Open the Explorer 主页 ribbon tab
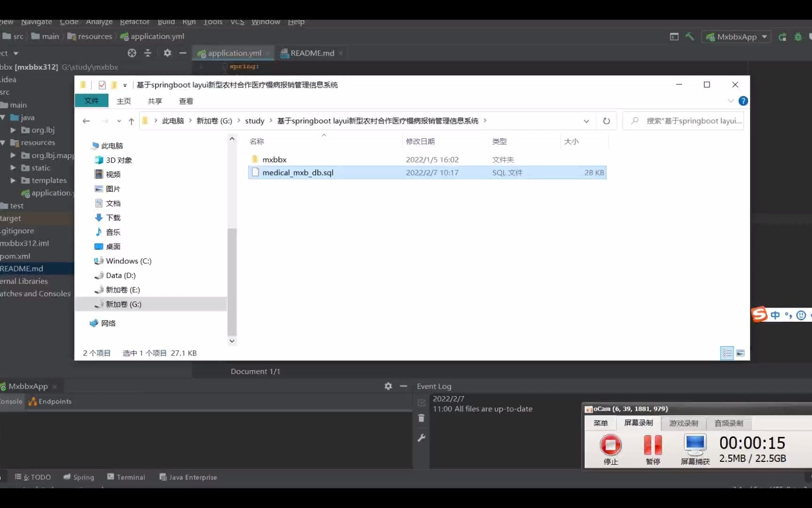This screenshot has height=508, width=812. (124, 101)
